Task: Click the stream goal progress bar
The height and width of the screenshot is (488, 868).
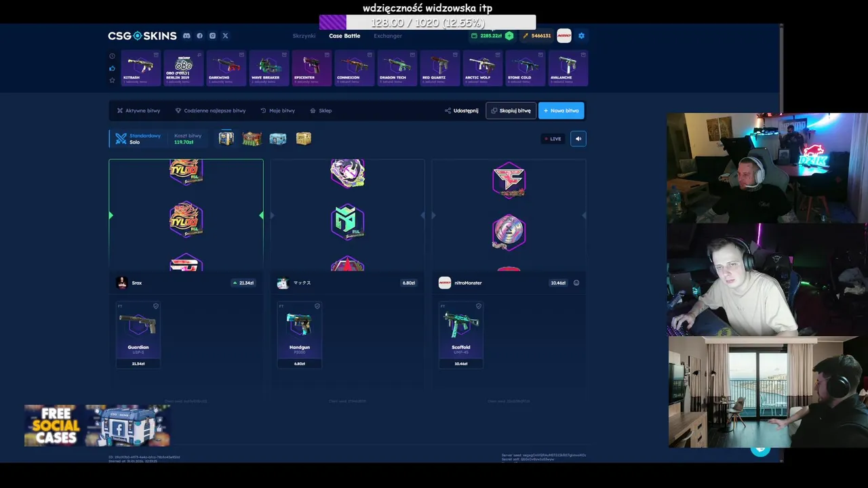Action: [x=427, y=22]
